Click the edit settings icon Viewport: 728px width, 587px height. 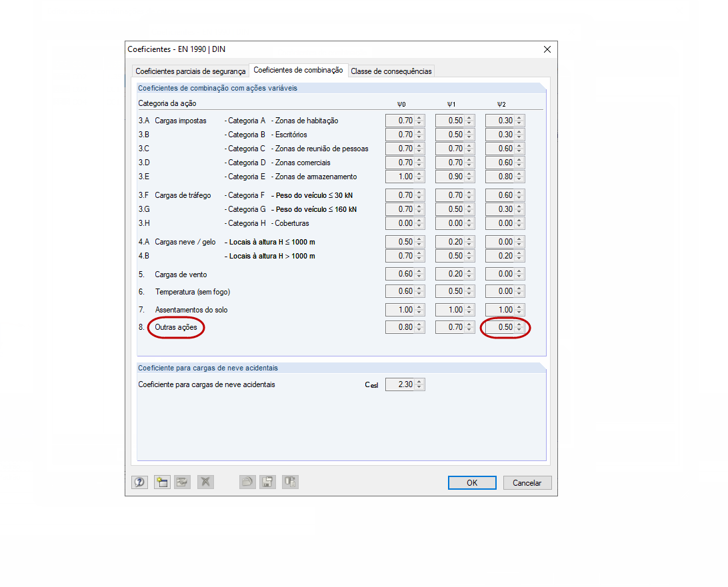pos(183,482)
